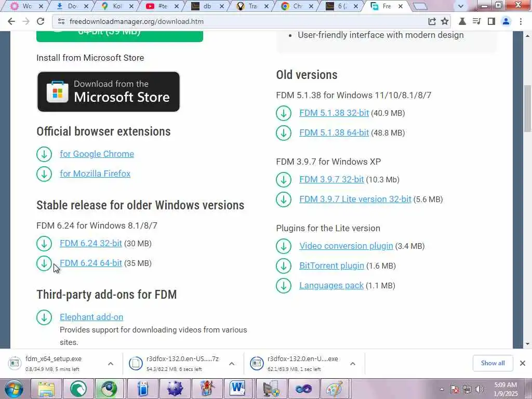Open the FDM 3.9.7 Lite version 32-bit link
The width and height of the screenshot is (532, 399).
pyautogui.click(x=355, y=199)
